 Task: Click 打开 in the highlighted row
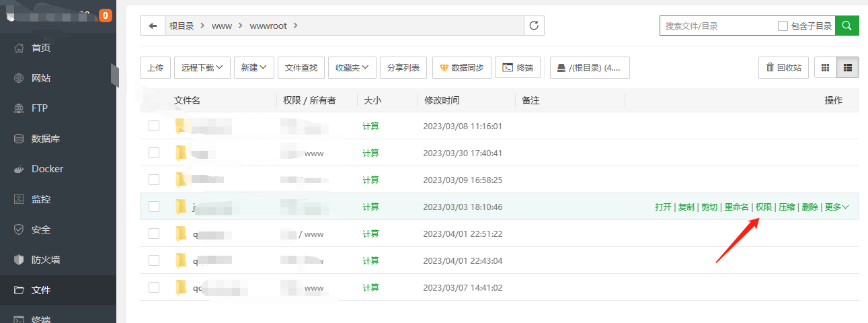663,207
